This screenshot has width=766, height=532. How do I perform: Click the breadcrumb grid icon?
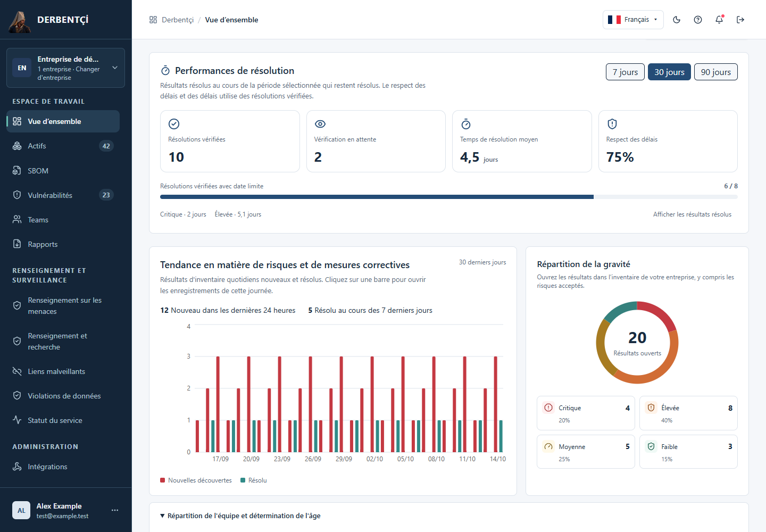click(153, 20)
